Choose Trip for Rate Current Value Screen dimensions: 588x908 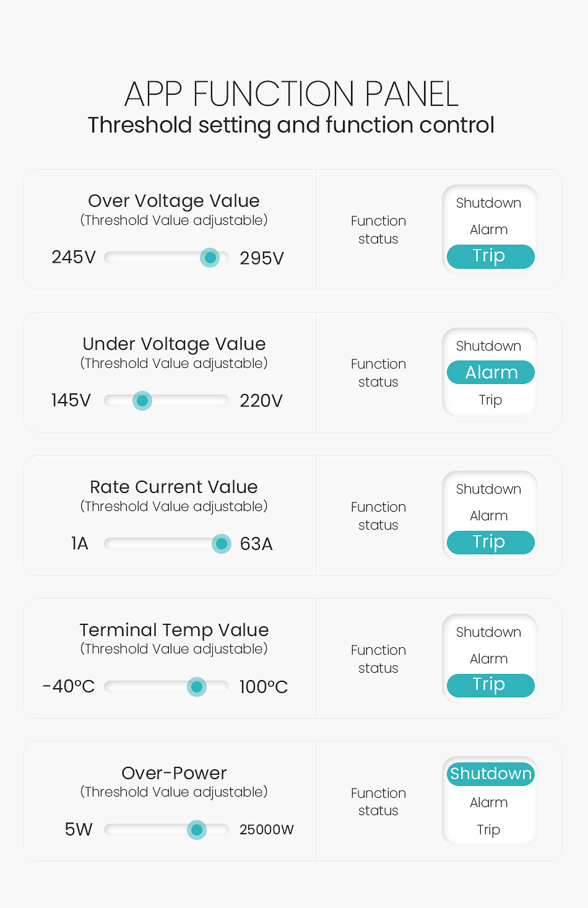tap(490, 543)
